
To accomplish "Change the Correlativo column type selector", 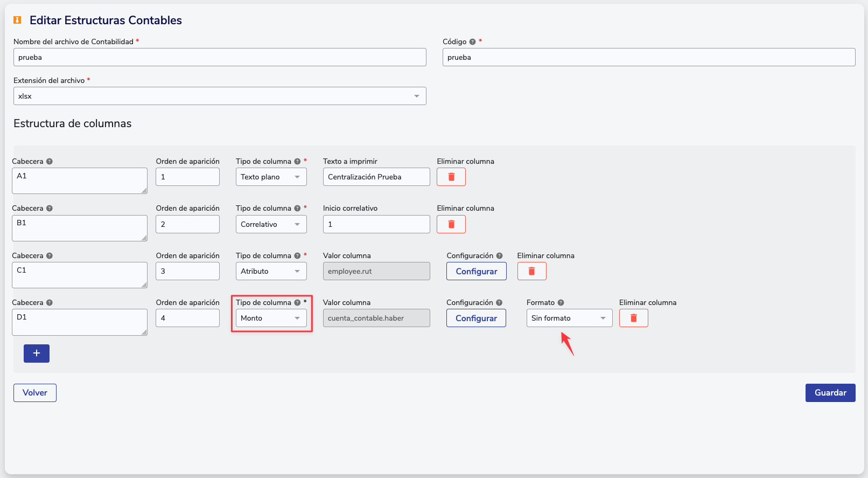I will 271,224.
